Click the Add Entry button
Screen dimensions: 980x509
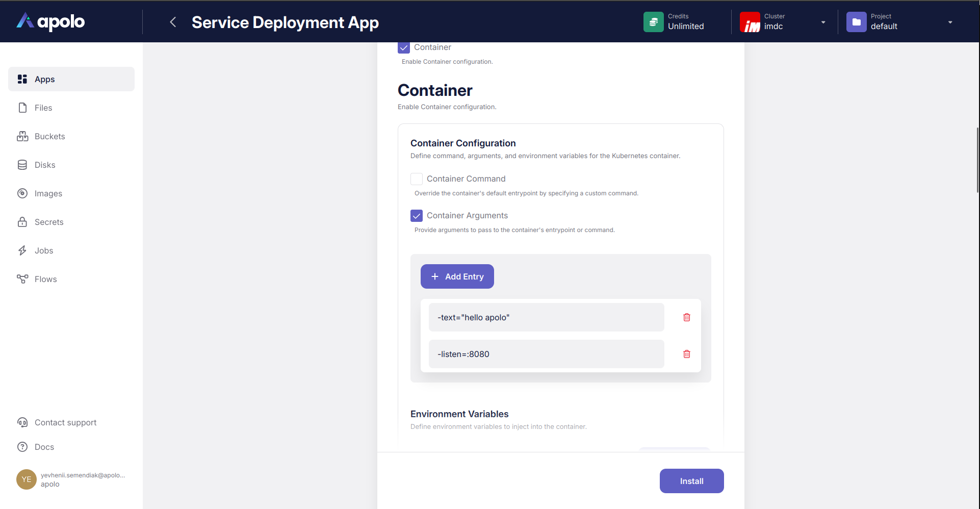pos(457,276)
